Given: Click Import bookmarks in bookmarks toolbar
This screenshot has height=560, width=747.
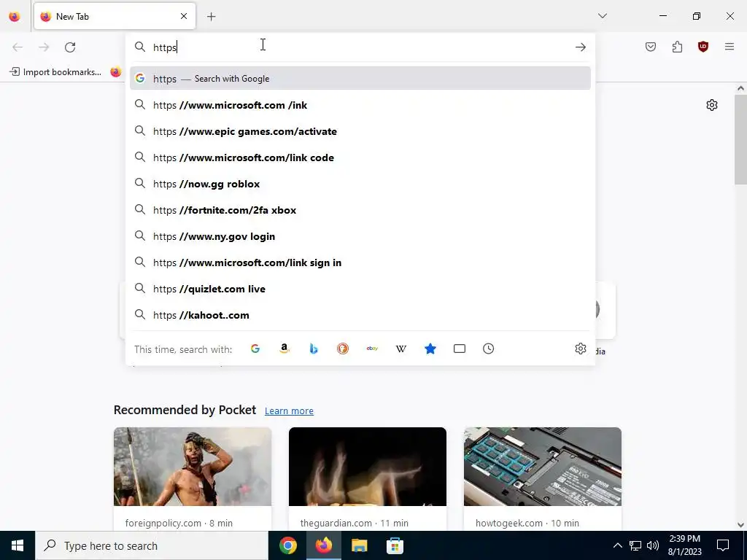Looking at the screenshot, I should coord(55,72).
